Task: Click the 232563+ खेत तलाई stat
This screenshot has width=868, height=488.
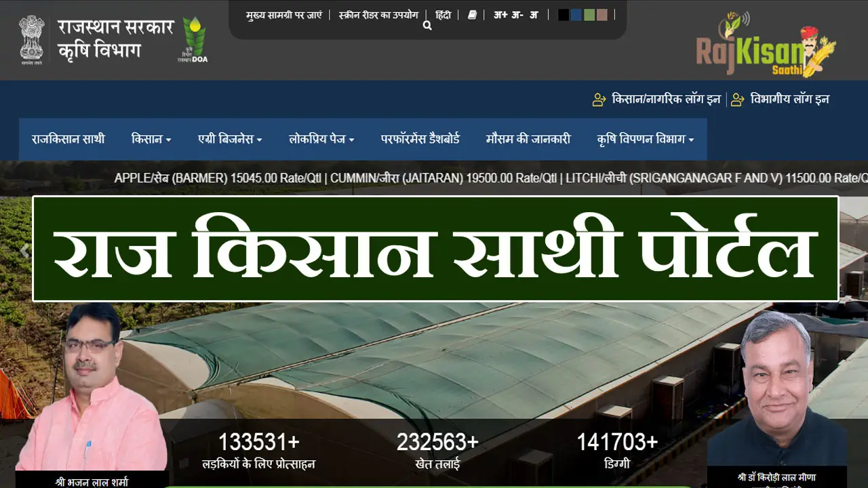Action: pos(437,451)
